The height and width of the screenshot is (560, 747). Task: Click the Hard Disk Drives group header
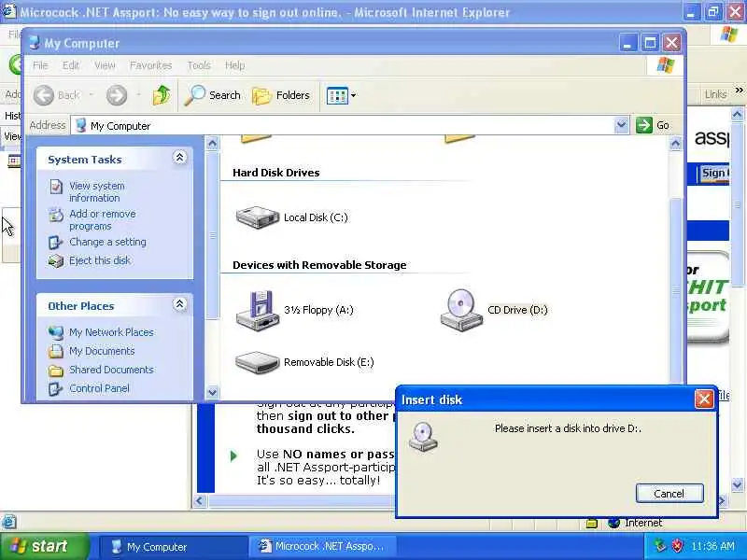[x=275, y=173]
